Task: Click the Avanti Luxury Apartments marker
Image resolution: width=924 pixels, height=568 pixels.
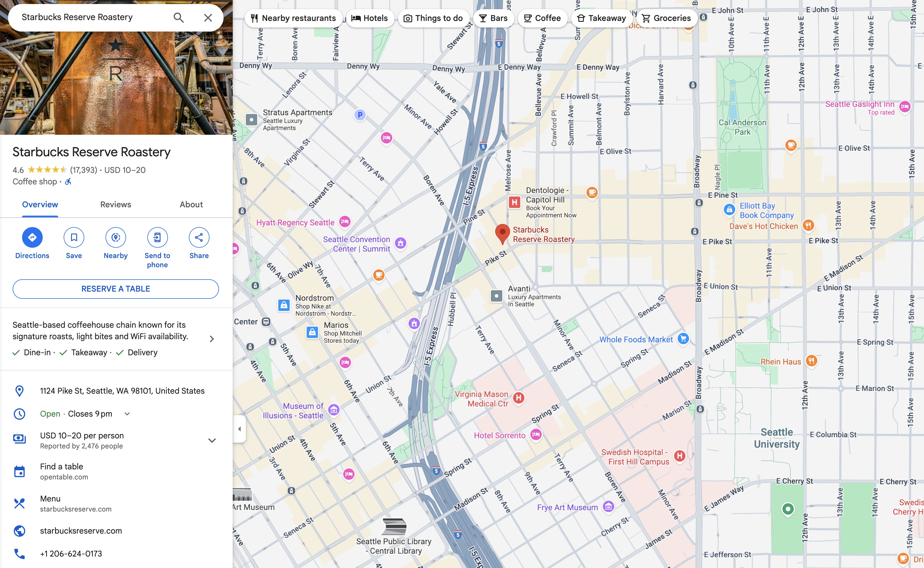Action: [x=496, y=296]
